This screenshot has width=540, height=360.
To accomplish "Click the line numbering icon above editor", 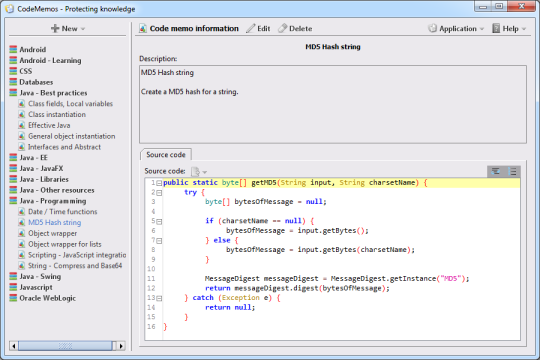I will click(x=512, y=171).
